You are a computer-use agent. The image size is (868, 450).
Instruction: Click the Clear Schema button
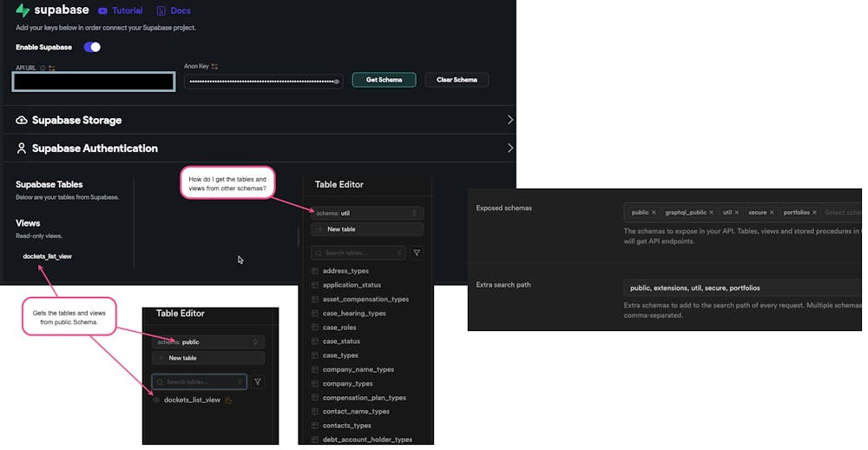(x=457, y=80)
